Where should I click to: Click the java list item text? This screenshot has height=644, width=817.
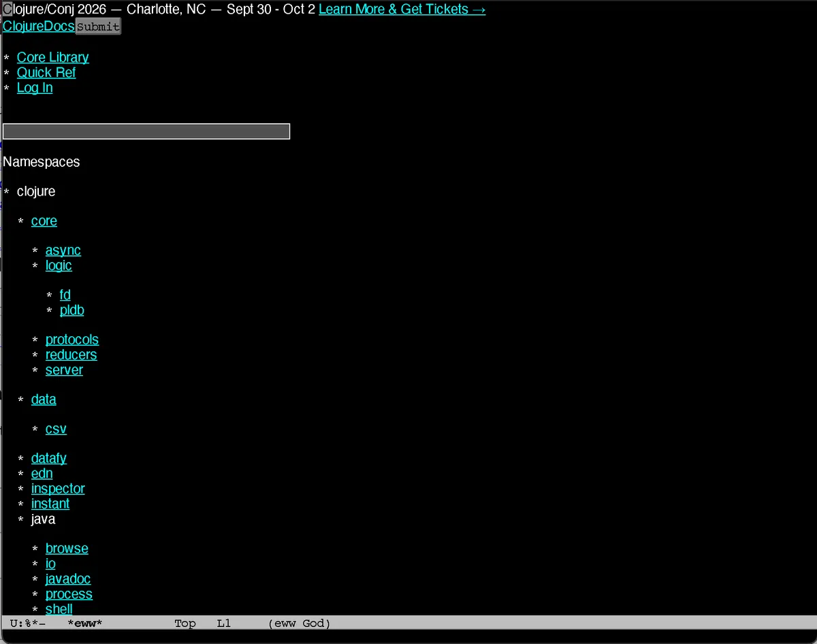44,519
